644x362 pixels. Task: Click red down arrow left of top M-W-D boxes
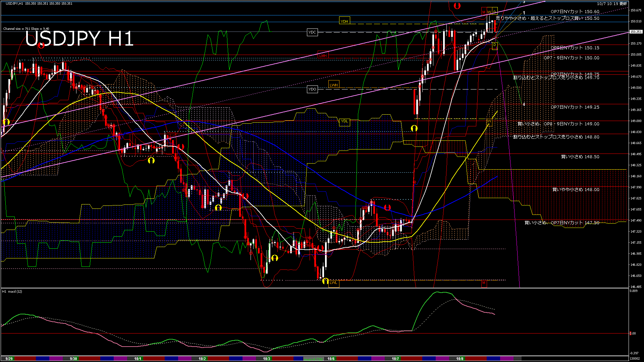coord(457,6)
